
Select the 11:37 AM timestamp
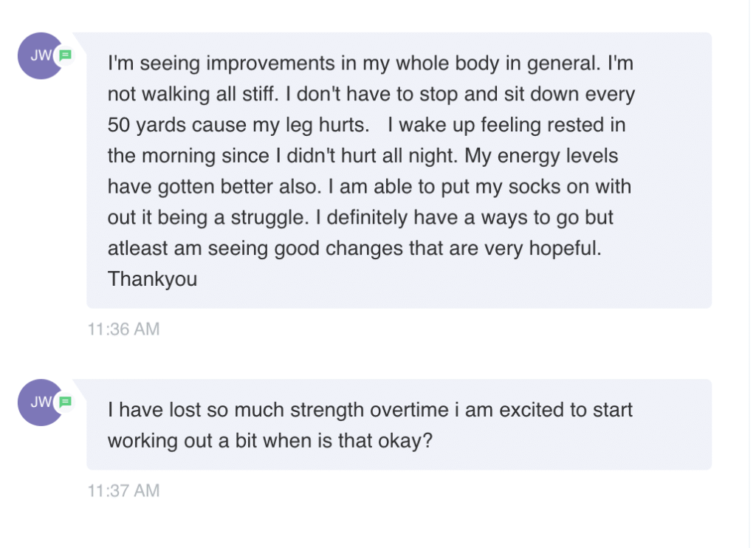[x=123, y=490]
